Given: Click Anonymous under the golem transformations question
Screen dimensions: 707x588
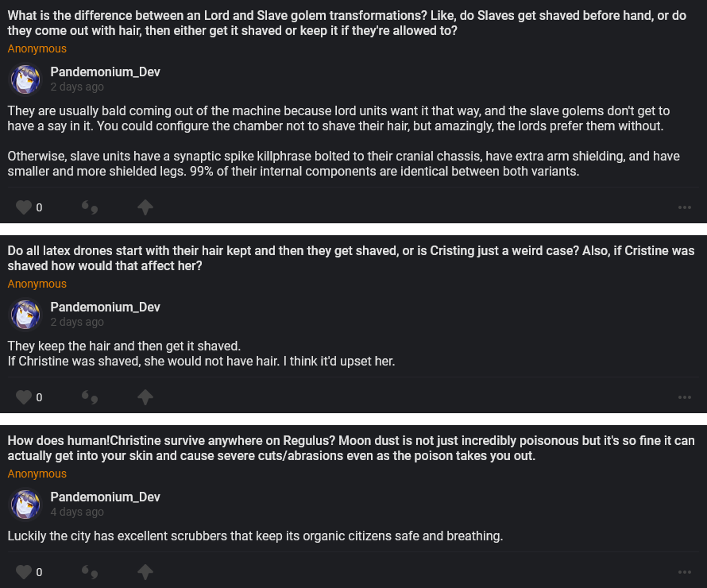Looking at the screenshot, I should (37, 48).
